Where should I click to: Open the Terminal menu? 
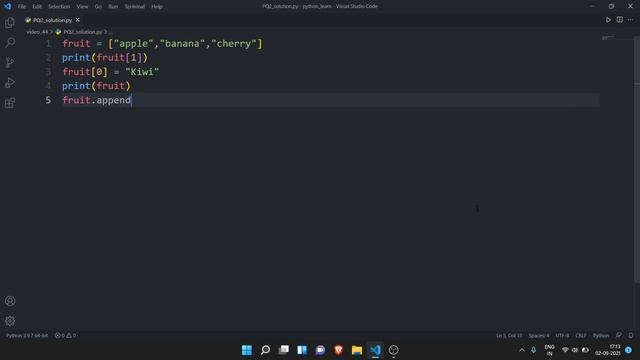point(135,7)
